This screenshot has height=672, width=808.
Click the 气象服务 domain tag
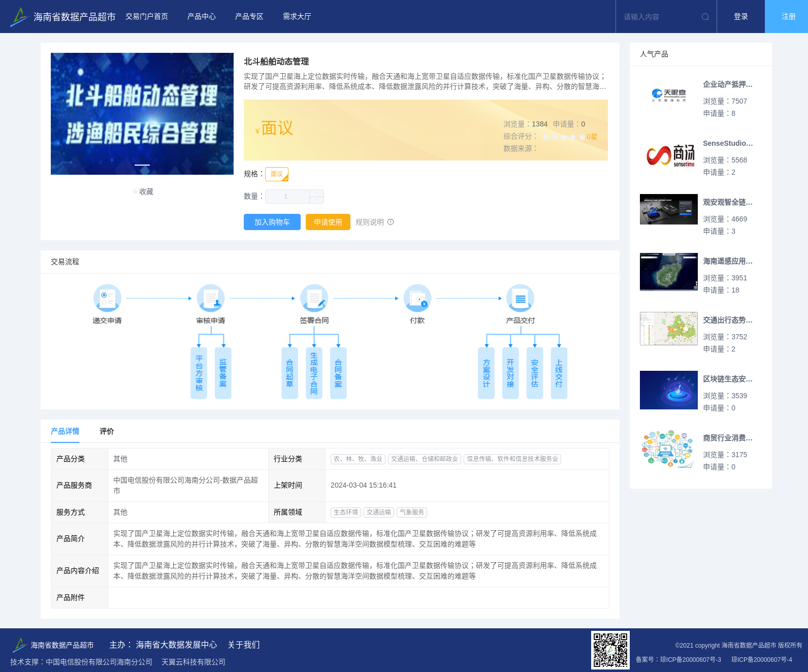(x=412, y=512)
